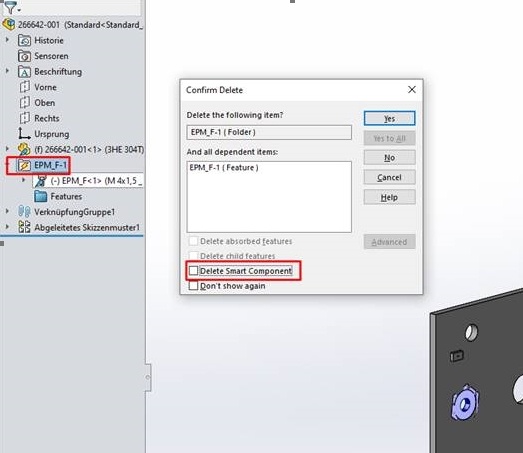The image size is (523, 453).
Task: Close the Confirm Delete dialog
Action: 412,89
